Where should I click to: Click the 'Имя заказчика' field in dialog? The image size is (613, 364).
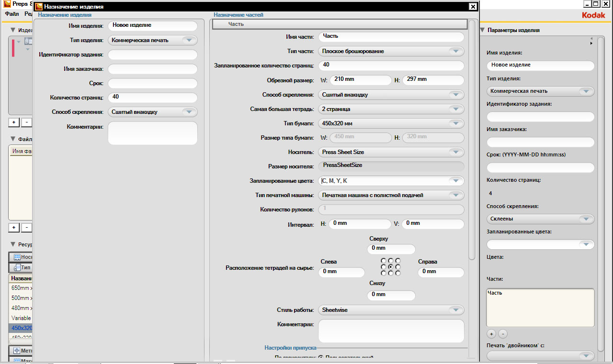coord(153,69)
